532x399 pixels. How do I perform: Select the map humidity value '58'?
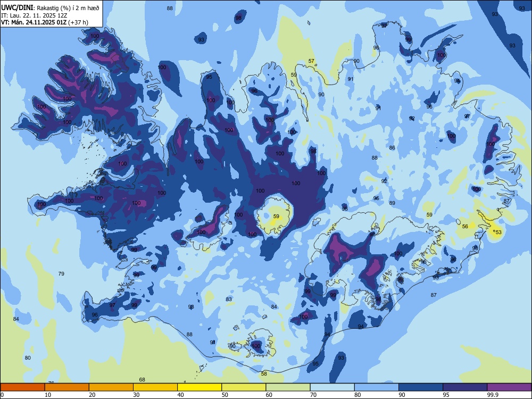pyautogui.click(x=264, y=373)
